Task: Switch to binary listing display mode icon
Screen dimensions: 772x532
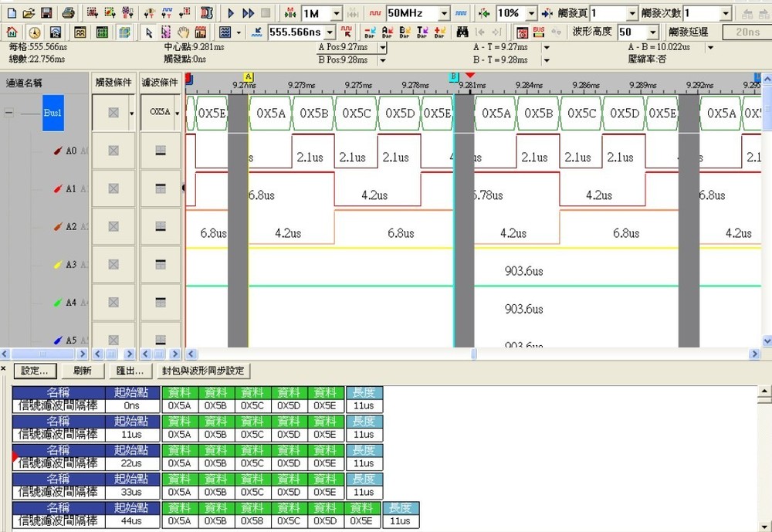Action: [x=102, y=32]
